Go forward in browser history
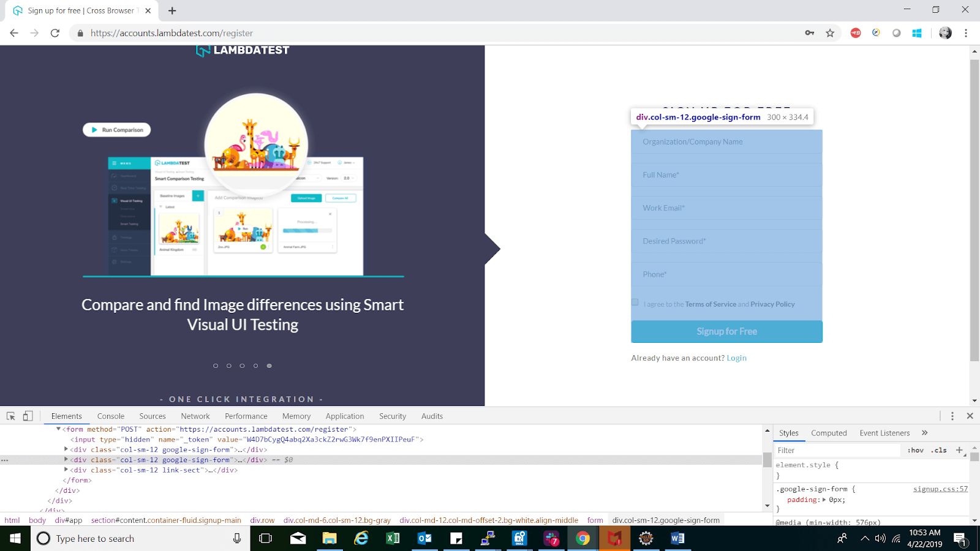 (34, 33)
